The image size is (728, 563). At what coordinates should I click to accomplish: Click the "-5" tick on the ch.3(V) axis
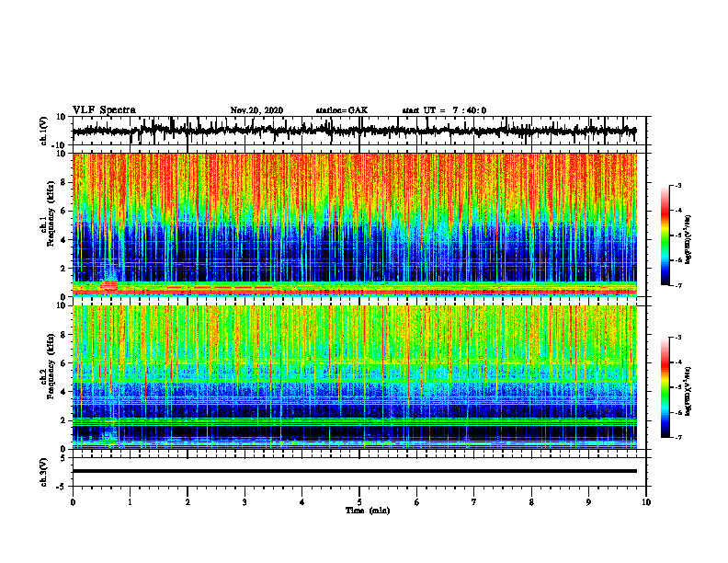62,487
